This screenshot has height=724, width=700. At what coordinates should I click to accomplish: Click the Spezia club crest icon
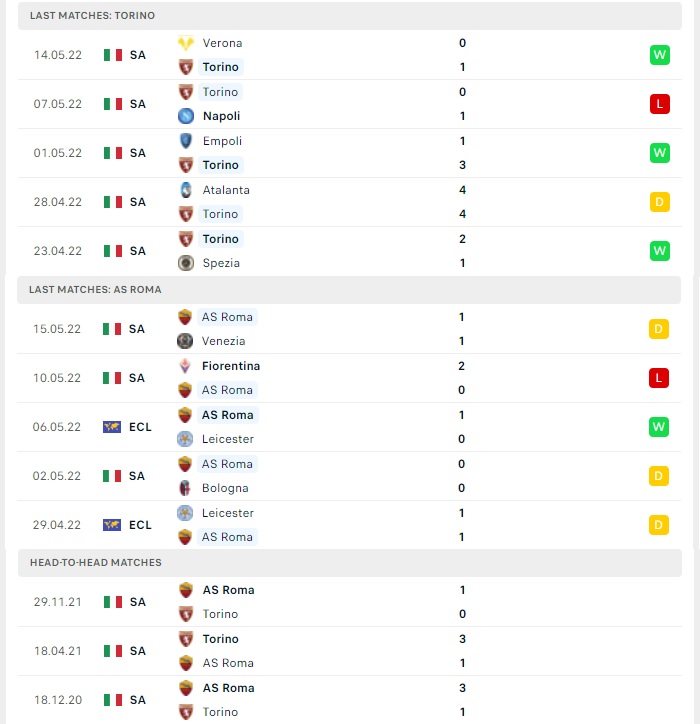pyautogui.click(x=186, y=263)
